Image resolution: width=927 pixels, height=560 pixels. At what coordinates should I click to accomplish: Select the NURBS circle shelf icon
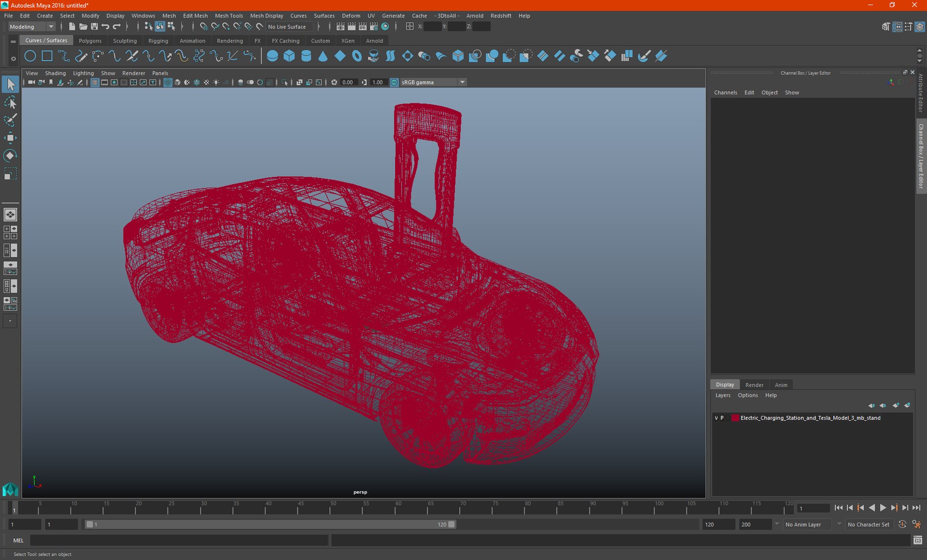click(30, 56)
